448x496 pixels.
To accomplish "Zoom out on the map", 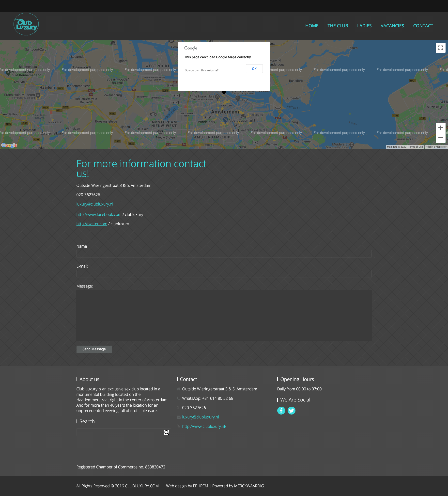I will (x=440, y=138).
